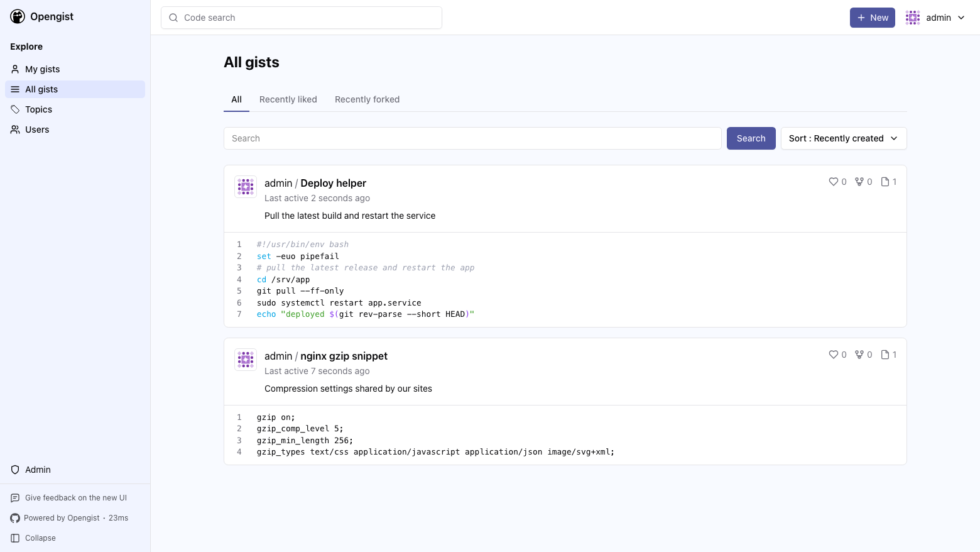Switch to the All tab
Viewport: 980px width, 552px height.
(236, 99)
